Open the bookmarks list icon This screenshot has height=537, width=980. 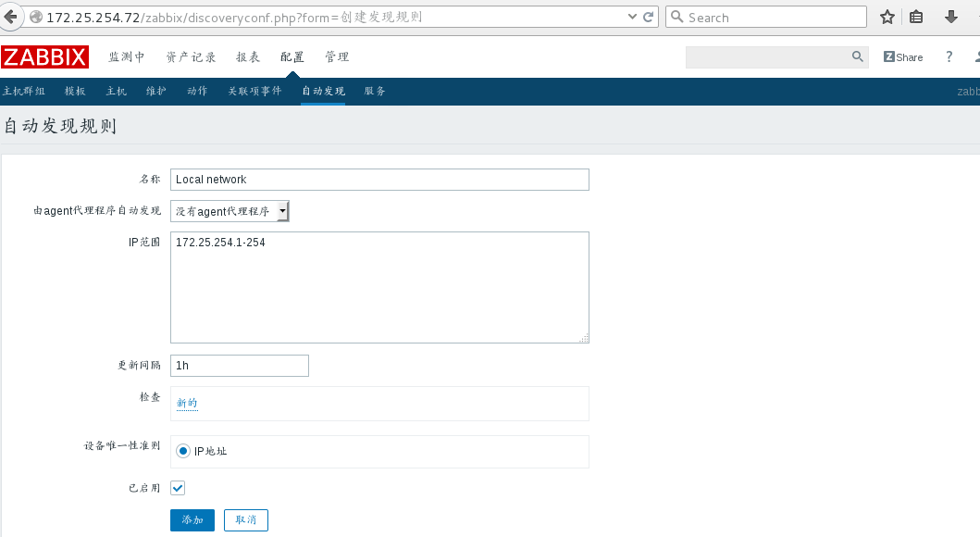pyautogui.click(x=916, y=17)
